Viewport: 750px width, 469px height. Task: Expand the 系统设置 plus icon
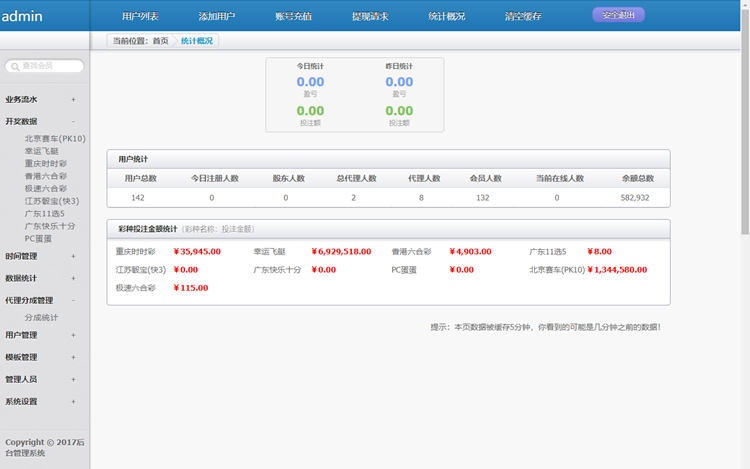point(73,401)
